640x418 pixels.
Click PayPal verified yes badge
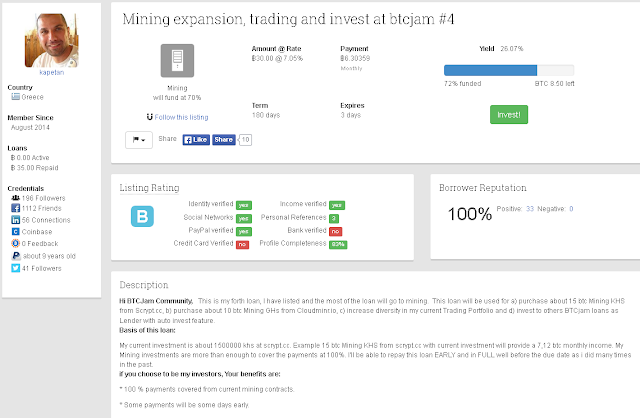click(244, 231)
